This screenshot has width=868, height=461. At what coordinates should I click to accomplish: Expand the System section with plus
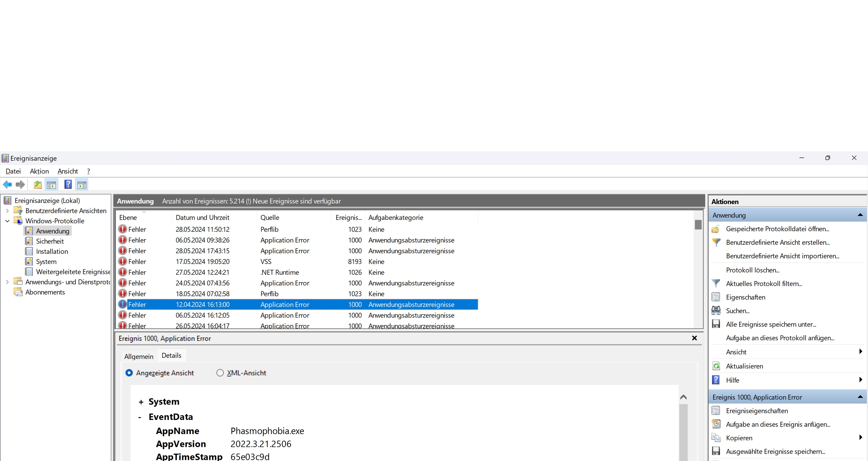141,402
